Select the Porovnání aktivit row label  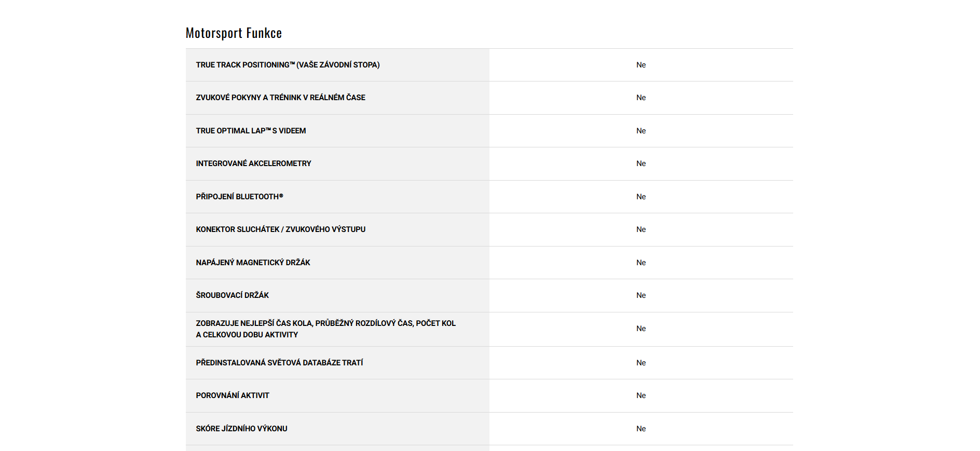[x=233, y=395]
